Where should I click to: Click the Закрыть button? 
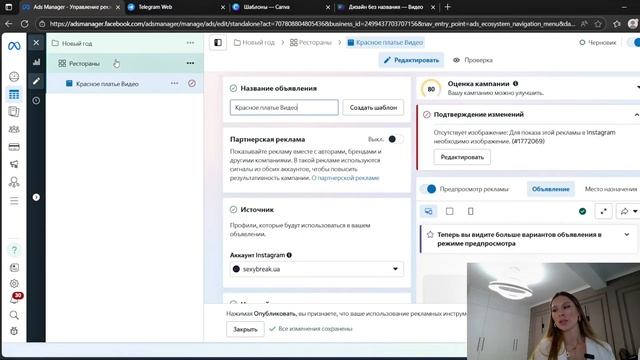coord(245,329)
